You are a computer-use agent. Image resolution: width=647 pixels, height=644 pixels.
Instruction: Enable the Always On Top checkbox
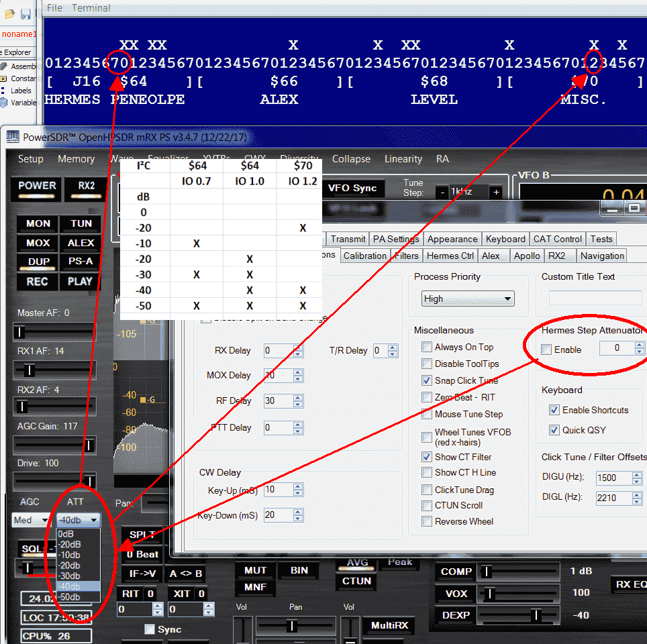point(427,347)
